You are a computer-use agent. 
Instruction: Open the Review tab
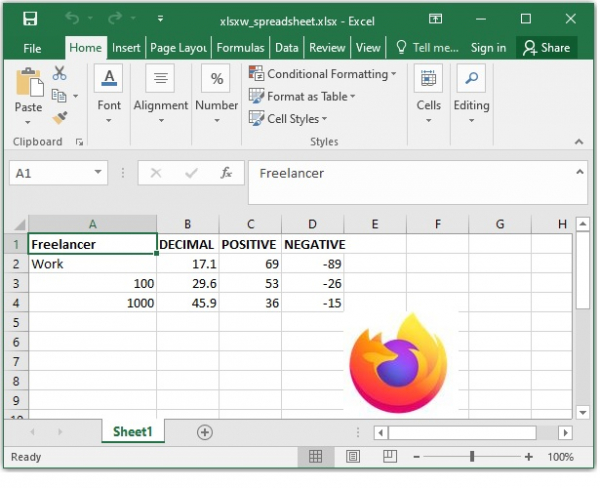[327, 48]
